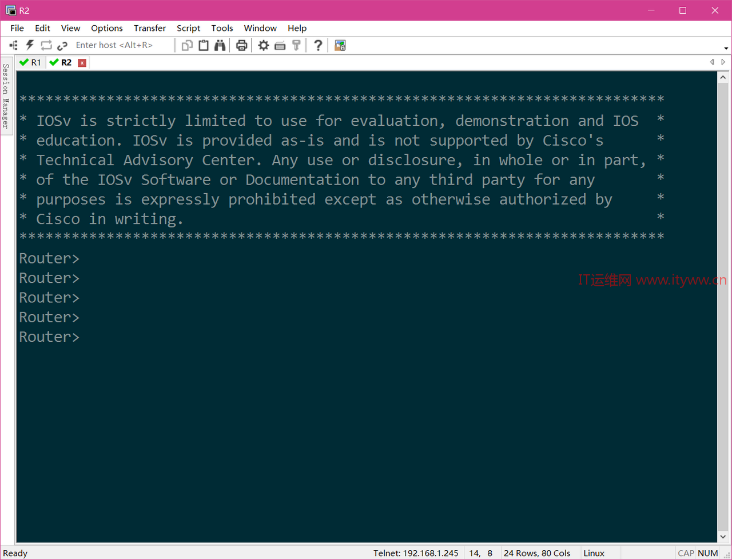Click the tab-bar right arrow
The width and height of the screenshot is (732, 560).
(723, 62)
